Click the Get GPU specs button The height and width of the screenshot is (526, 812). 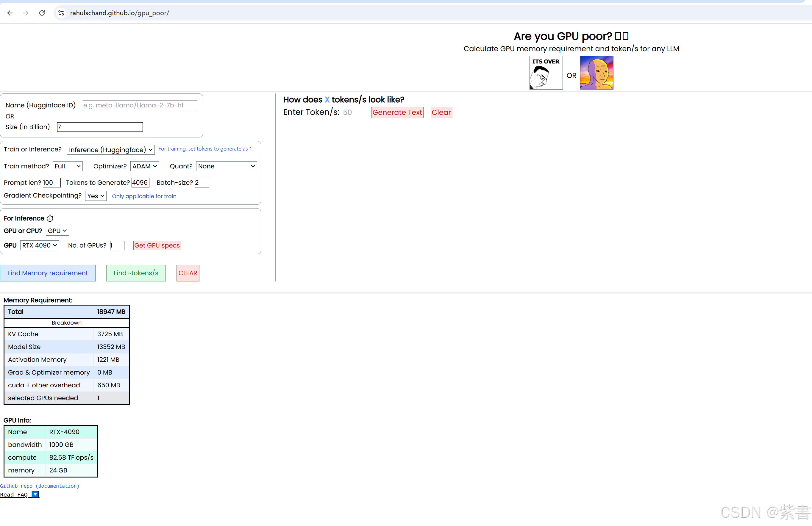[157, 245]
